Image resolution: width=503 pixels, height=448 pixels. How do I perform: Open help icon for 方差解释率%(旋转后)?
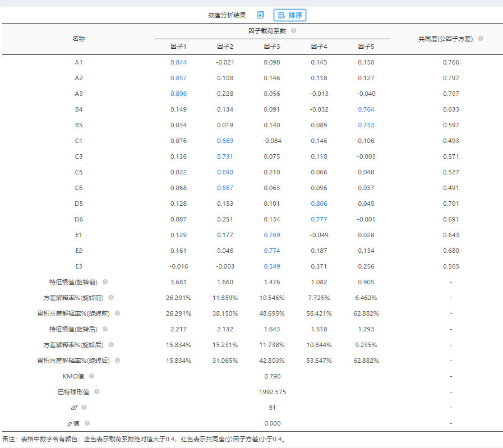pyautogui.click(x=111, y=345)
